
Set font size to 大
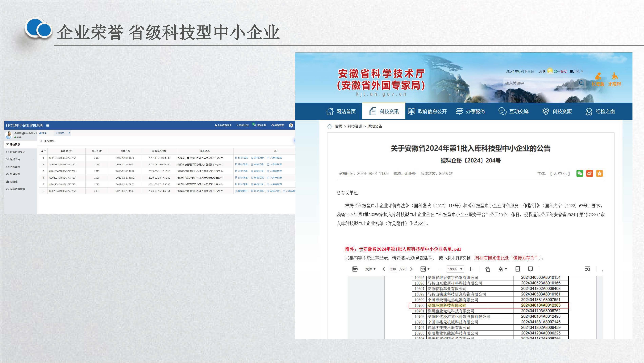(x=555, y=174)
